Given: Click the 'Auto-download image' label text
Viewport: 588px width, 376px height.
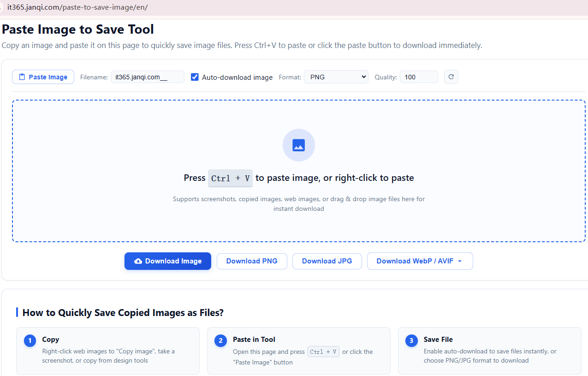Looking at the screenshot, I should tap(238, 77).
